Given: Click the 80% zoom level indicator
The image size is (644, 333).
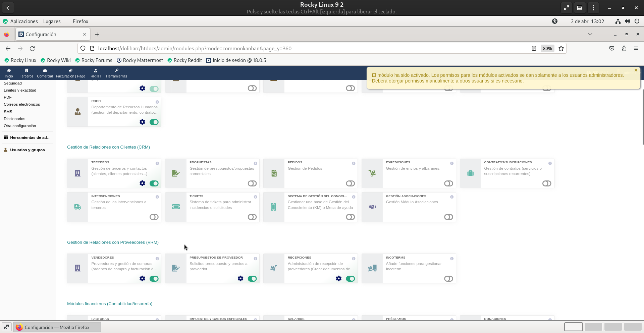Looking at the screenshot, I should point(547,49).
